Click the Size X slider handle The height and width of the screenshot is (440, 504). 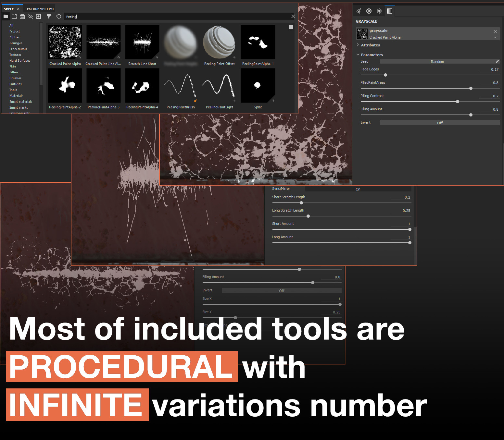coord(340,304)
